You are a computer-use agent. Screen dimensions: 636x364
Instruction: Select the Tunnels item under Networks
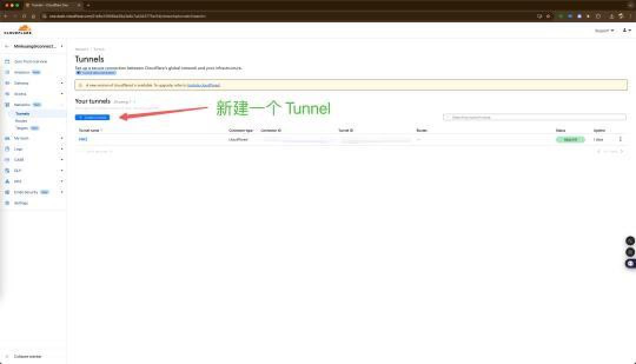click(x=22, y=114)
